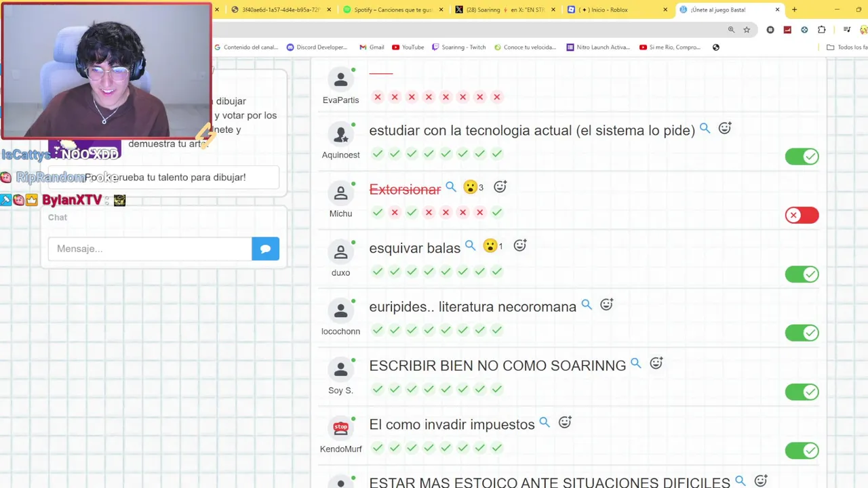The image size is (868, 488).
Task: Search the answer 'estudiar con la tecnologia actual'
Action: tap(705, 128)
